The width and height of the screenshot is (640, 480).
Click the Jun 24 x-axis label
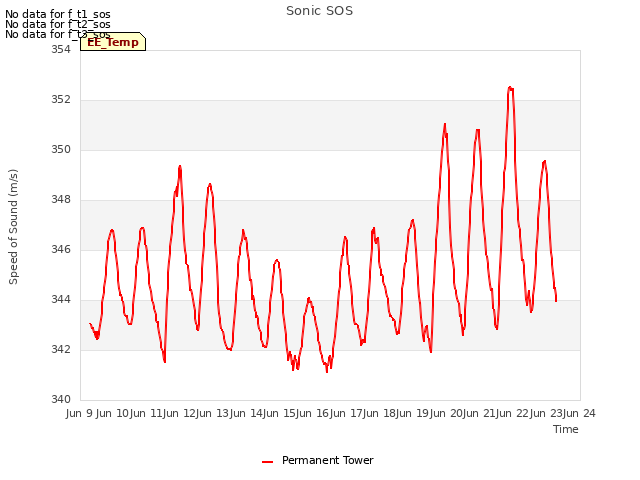coord(579,413)
